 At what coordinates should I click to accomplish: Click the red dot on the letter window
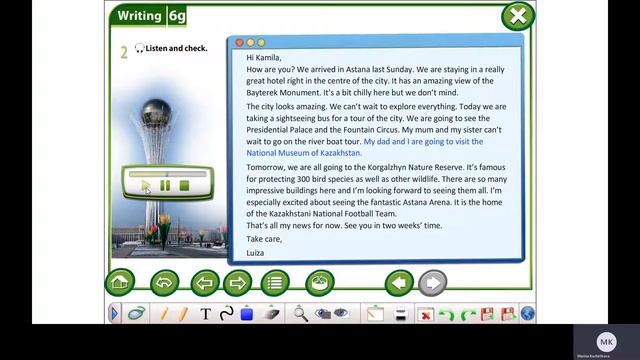(x=240, y=42)
